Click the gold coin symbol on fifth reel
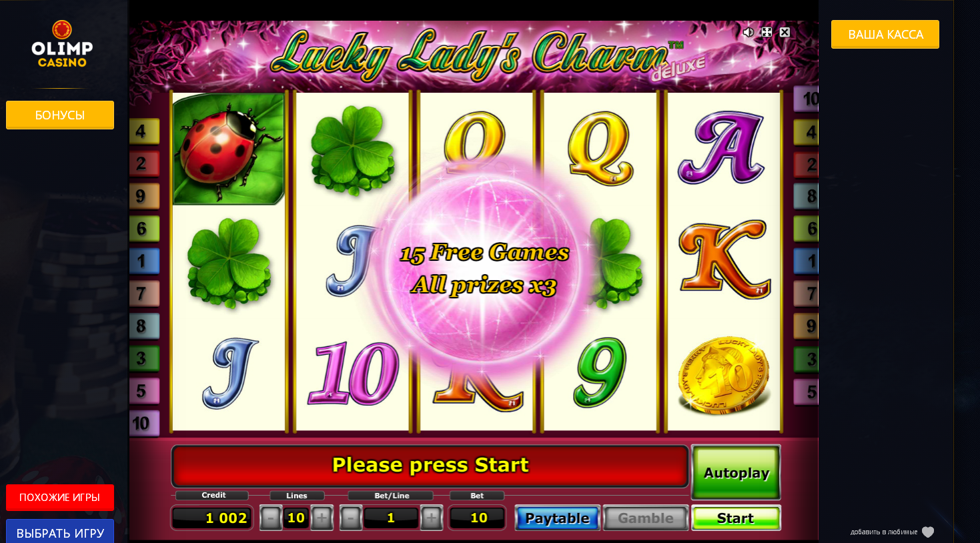Viewport: 980px width, 543px height. [724, 374]
